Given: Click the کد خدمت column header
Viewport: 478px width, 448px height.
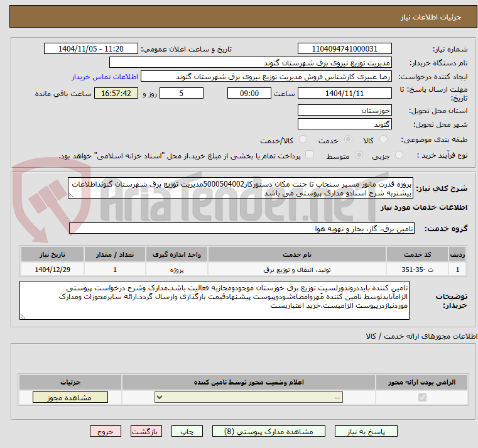Looking at the screenshot, I should (417, 254).
